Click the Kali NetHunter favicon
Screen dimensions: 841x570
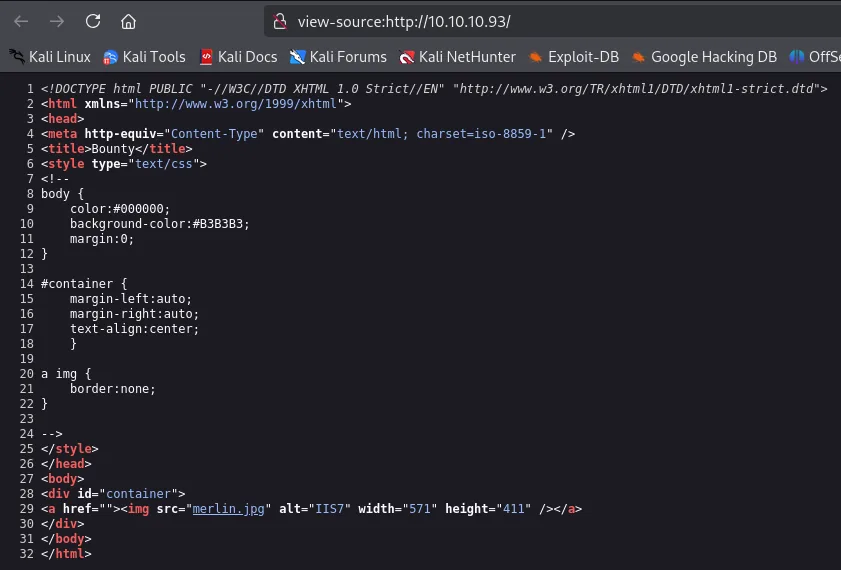(407, 57)
